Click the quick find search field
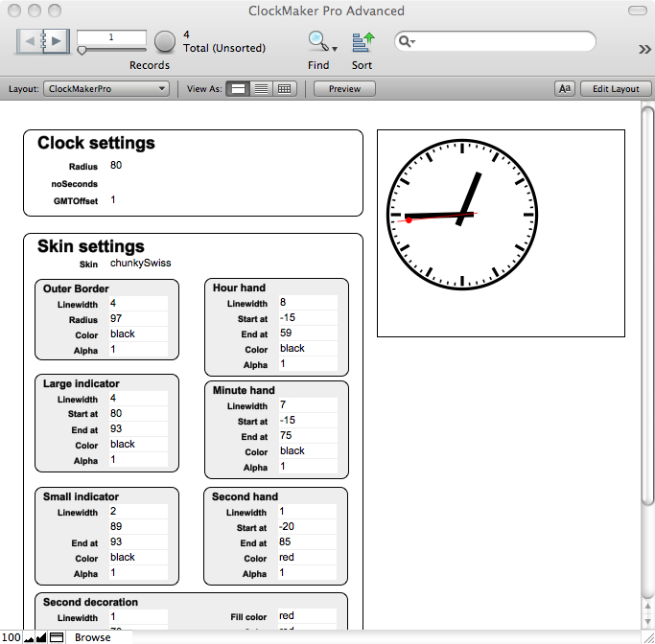This screenshot has height=644, width=655. pos(502,41)
